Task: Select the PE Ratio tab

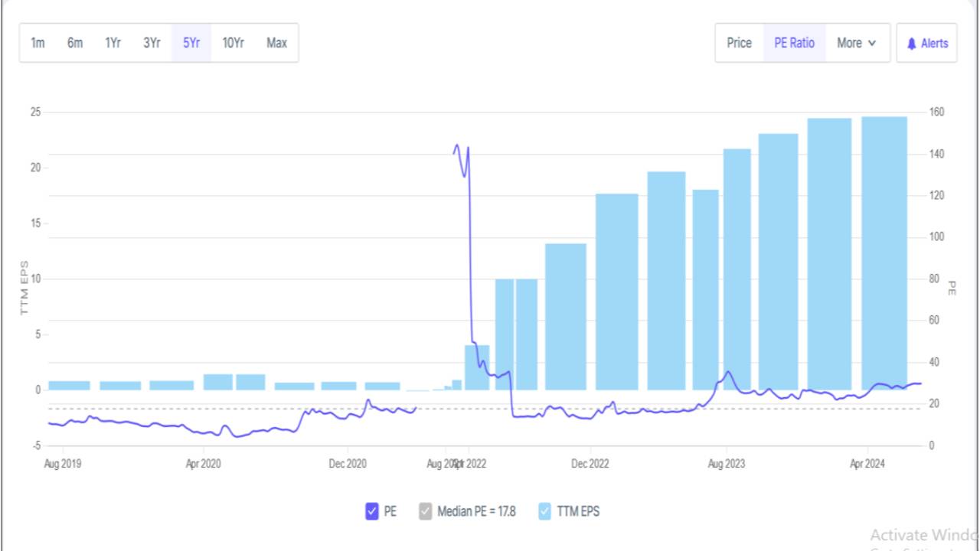Action: pyautogui.click(x=795, y=43)
